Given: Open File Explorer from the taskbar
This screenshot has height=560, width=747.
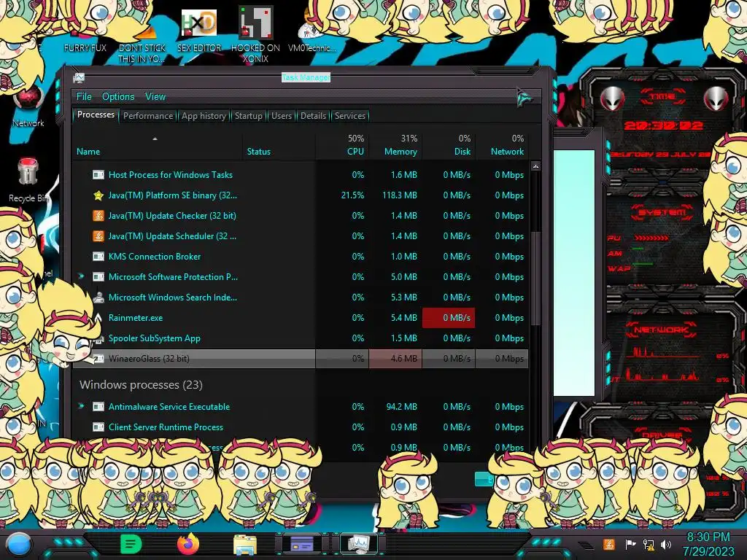Looking at the screenshot, I should 245,545.
